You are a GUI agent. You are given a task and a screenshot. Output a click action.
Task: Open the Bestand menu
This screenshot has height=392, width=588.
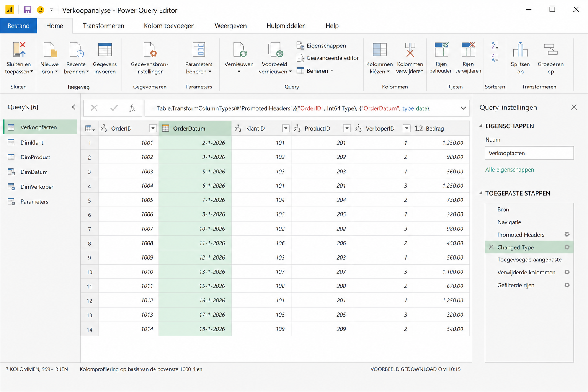pyautogui.click(x=18, y=26)
